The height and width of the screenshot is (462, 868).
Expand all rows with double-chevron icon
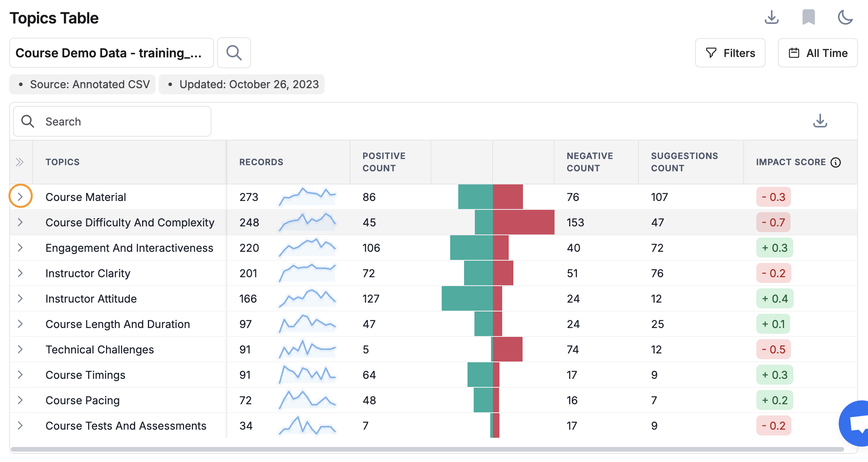(20, 162)
